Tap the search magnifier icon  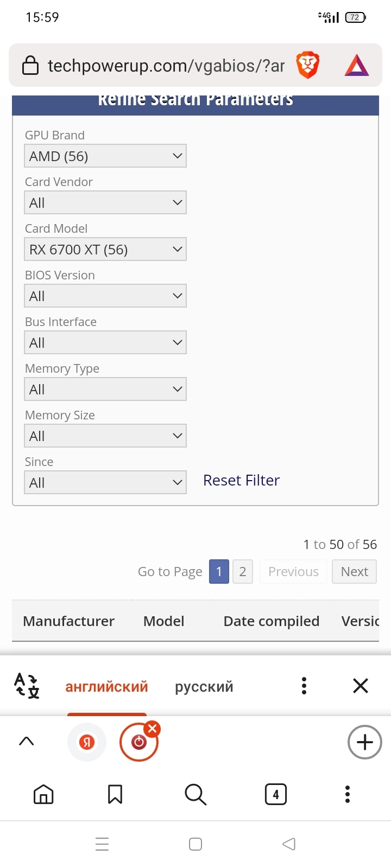195,794
